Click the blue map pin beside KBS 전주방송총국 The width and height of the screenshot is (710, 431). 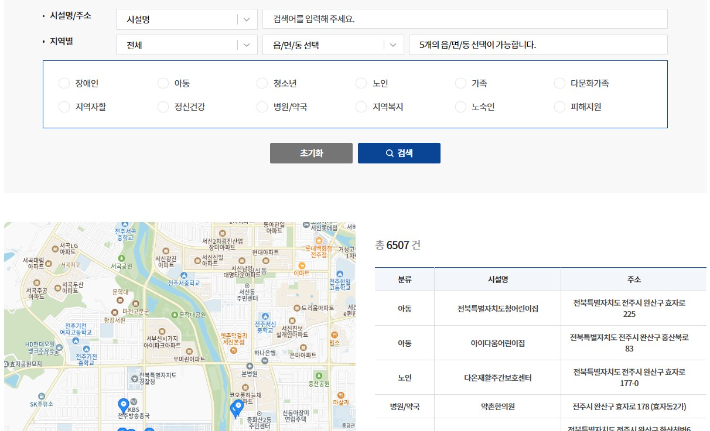(x=123, y=406)
